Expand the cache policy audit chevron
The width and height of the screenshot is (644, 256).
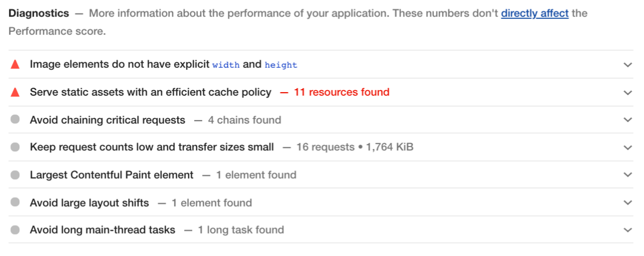(628, 93)
